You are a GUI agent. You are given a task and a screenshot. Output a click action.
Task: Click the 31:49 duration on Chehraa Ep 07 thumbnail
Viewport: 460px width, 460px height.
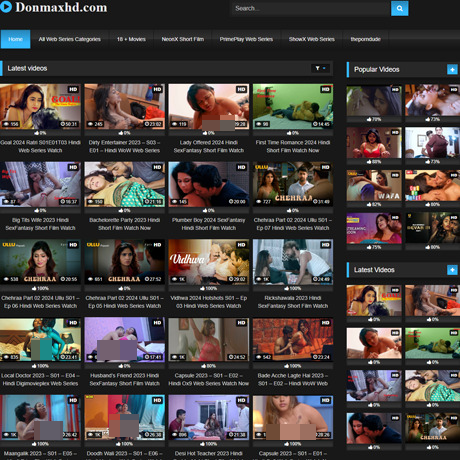tap(321, 202)
